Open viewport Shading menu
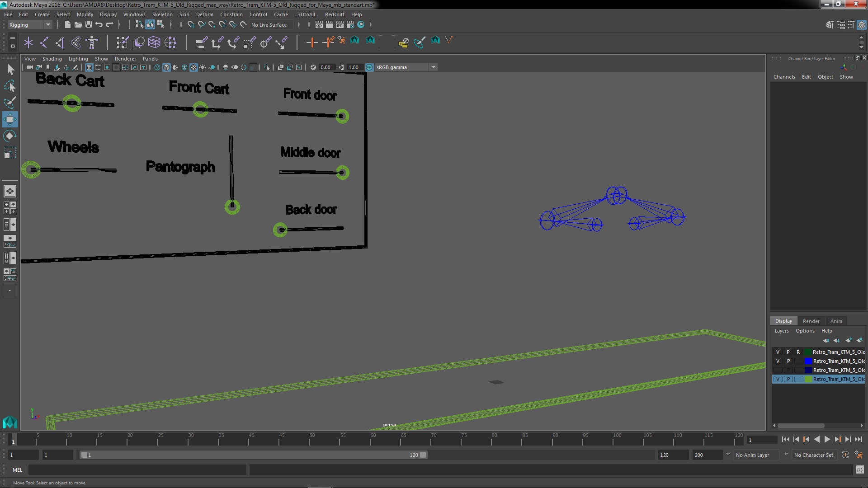 [52, 59]
